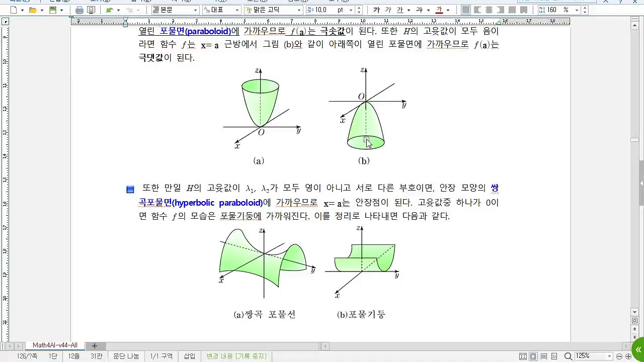
Task: Toggle bold 가 formatting
Action: [376, 10]
